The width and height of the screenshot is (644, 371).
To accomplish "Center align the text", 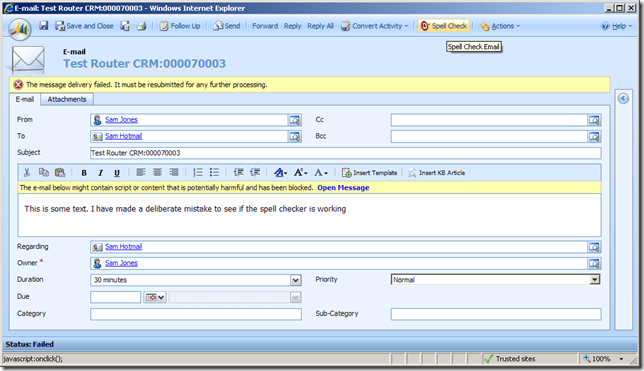I will pos(157,173).
